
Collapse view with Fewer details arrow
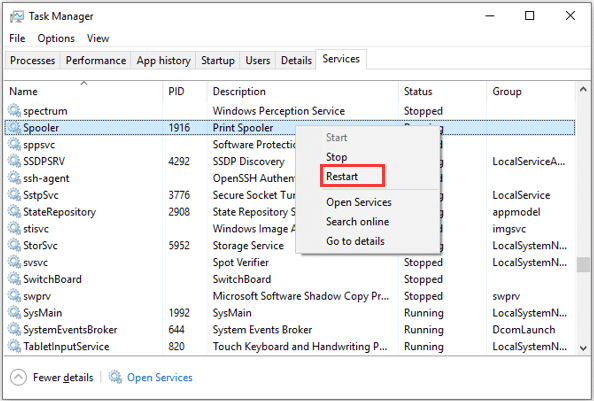pos(18,377)
